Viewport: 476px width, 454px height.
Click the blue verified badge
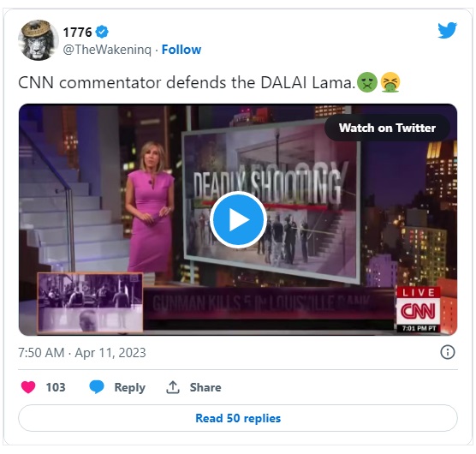pos(102,32)
